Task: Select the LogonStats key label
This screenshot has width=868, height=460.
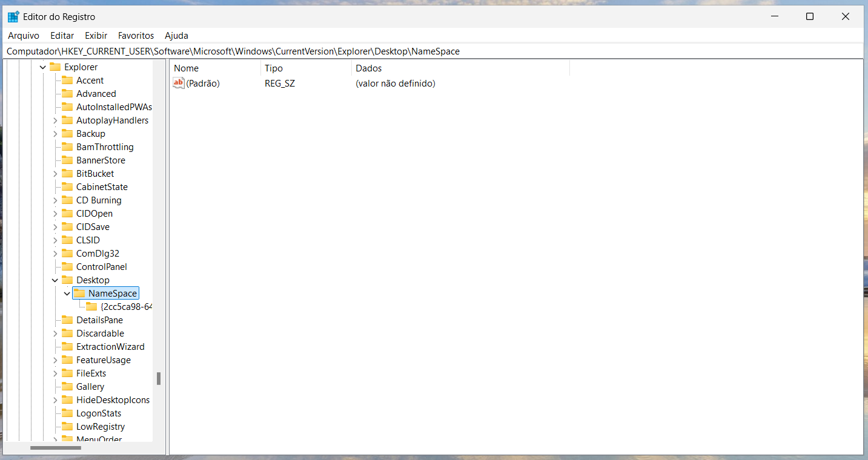Action: click(x=99, y=413)
